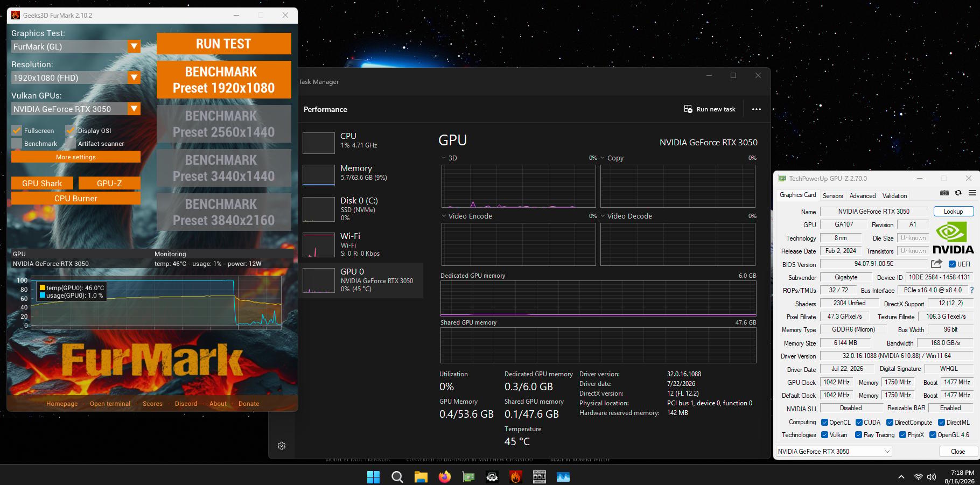Viewport: 980px width, 485px height.
Task: Click the Bus Interface question mark icon
Action: [972, 290]
